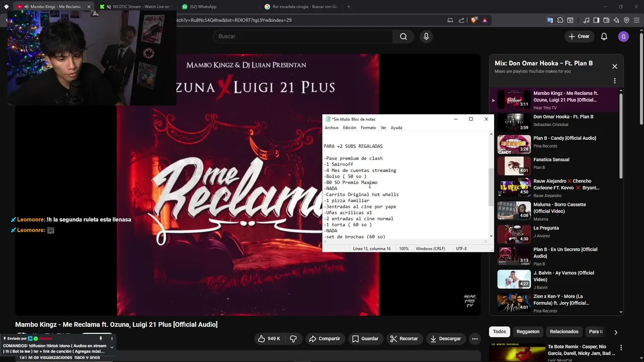
Task: Open the extensions puzzle icon
Action: point(560,20)
